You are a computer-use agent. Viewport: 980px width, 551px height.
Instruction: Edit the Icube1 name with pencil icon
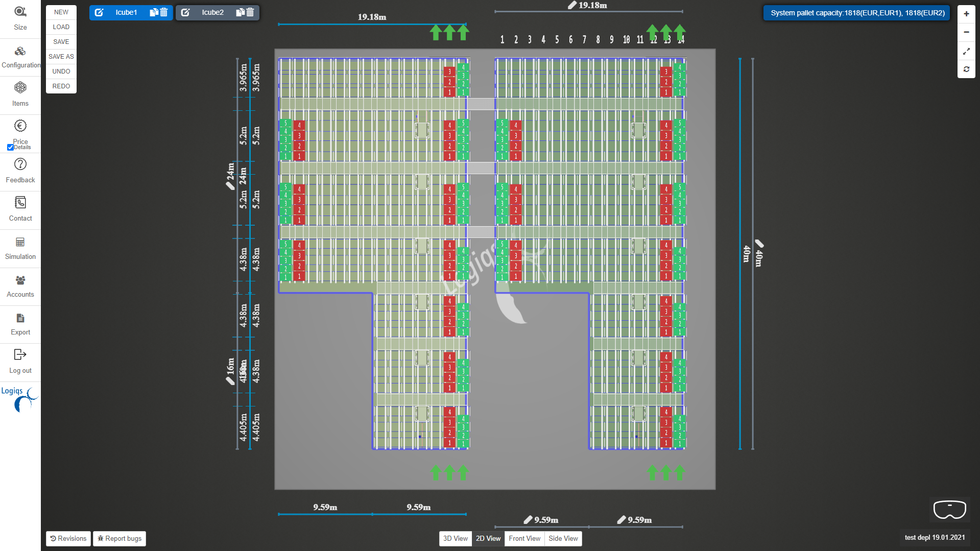tap(99, 12)
